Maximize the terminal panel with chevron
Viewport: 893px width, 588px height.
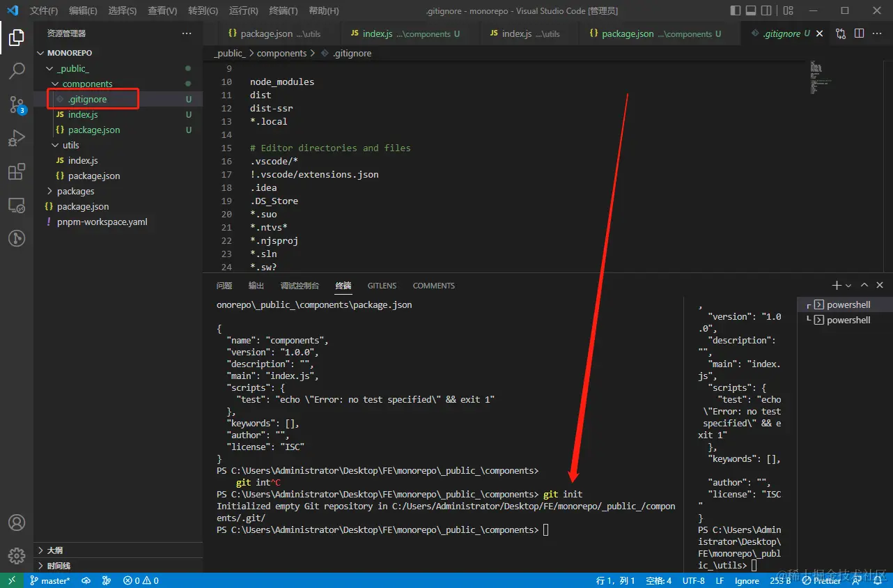click(x=864, y=286)
